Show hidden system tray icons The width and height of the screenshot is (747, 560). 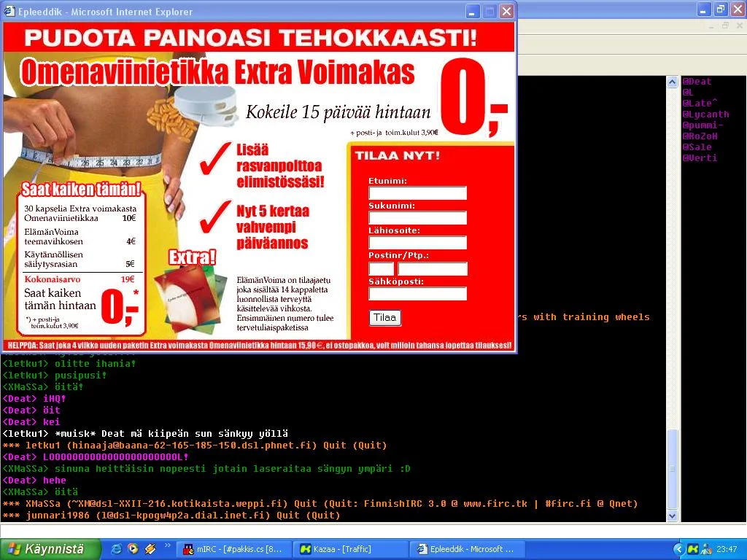(x=678, y=549)
